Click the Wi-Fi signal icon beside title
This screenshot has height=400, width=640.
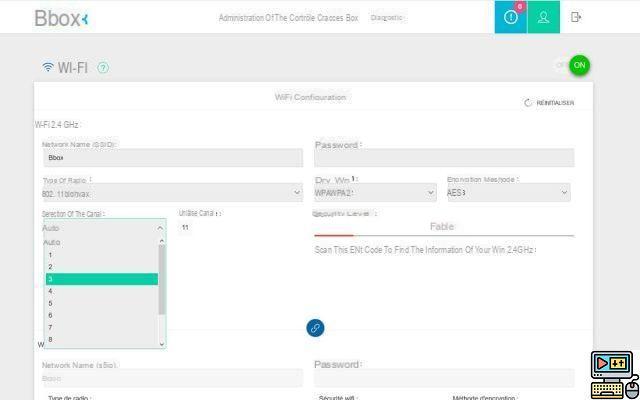(x=48, y=67)
